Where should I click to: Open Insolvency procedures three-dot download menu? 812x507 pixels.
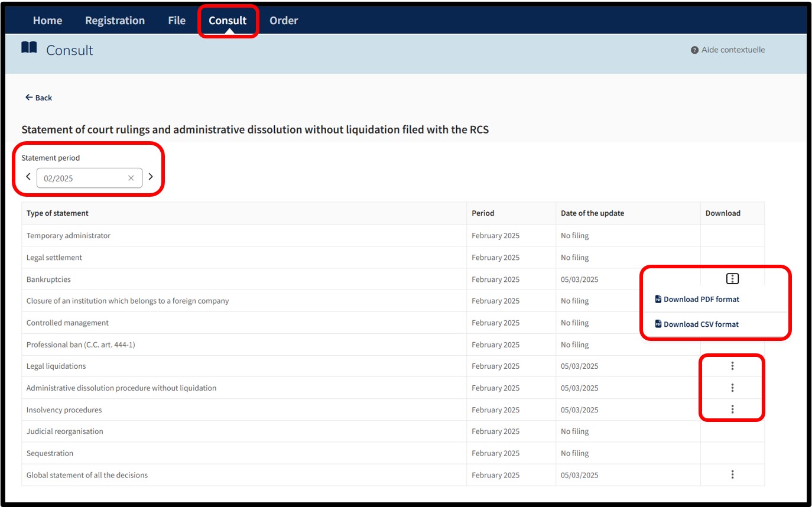pos(732,409)
